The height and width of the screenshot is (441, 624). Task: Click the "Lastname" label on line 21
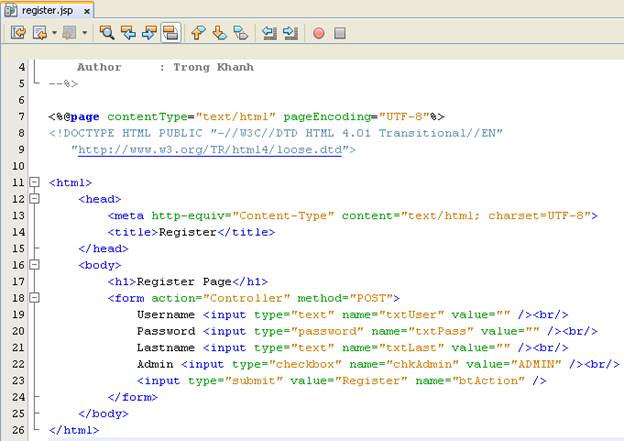pos(166,347)
